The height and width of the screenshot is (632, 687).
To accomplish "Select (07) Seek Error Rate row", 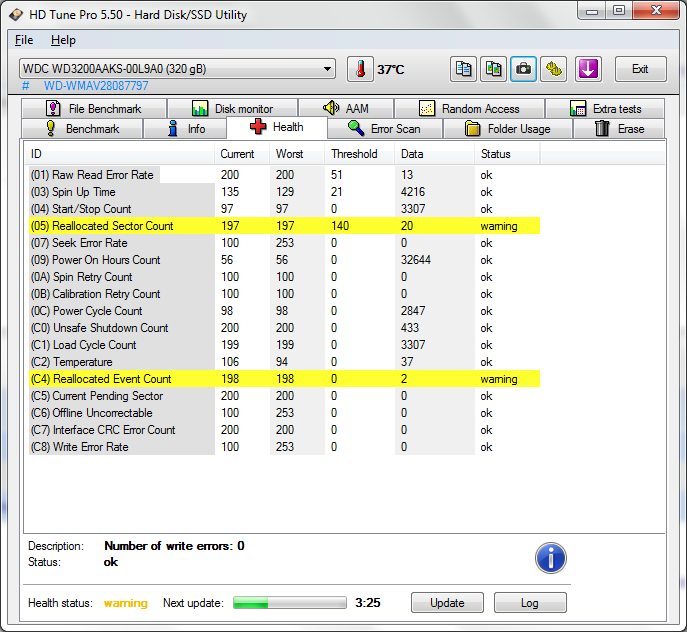I will click(284, 243).
